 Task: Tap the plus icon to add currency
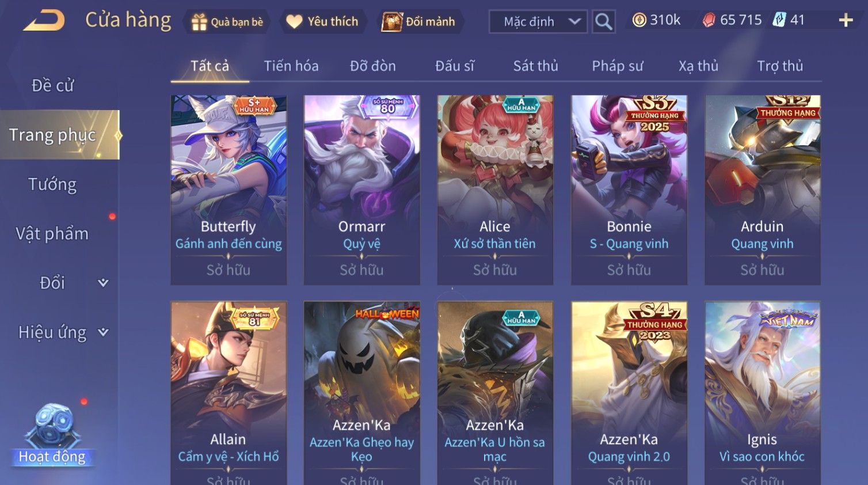click(x=846, y=21)
